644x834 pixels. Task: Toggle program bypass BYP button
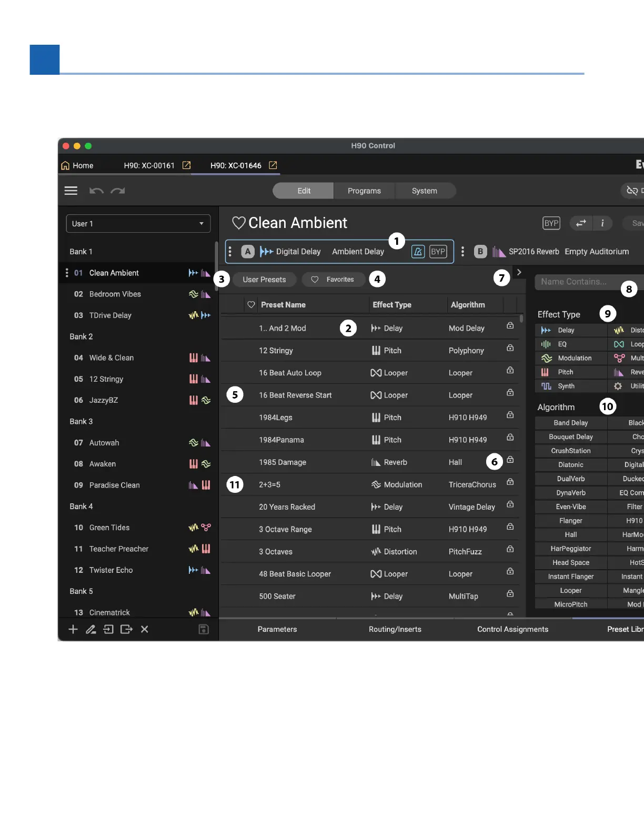pos(551,223)
